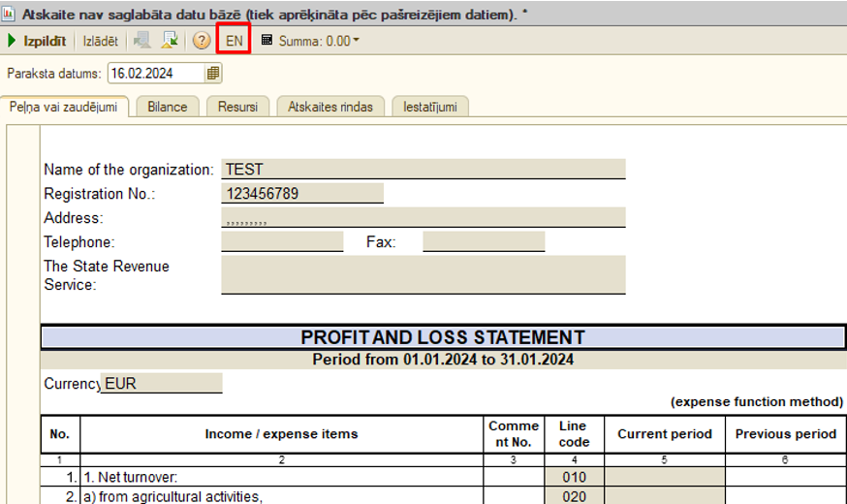Open help with the question mark icon
This screenshot has height=504, width=847.
pos(201,41)
